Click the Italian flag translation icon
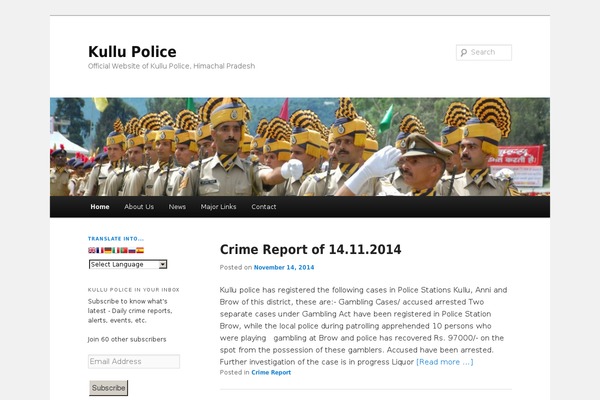Image resolution: width=600 pixels, height=400 pixels. (x=116, y=250)
